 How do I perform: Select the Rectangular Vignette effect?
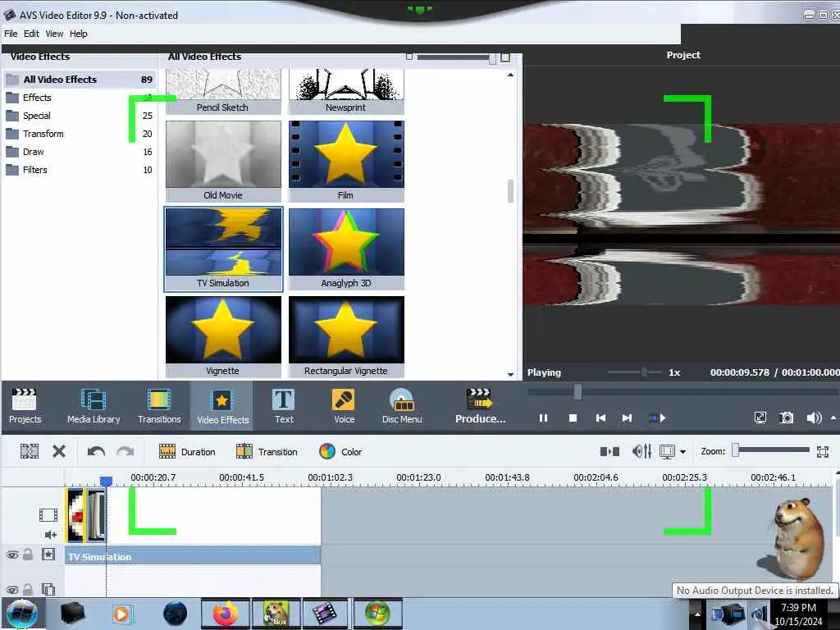coord(346,336)
